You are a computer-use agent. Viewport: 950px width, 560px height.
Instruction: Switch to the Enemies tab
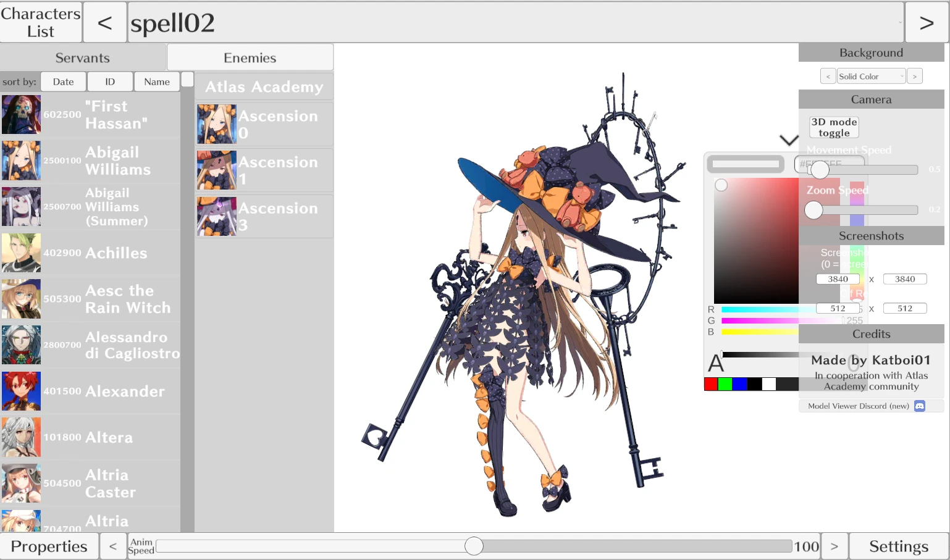(250, 57)
